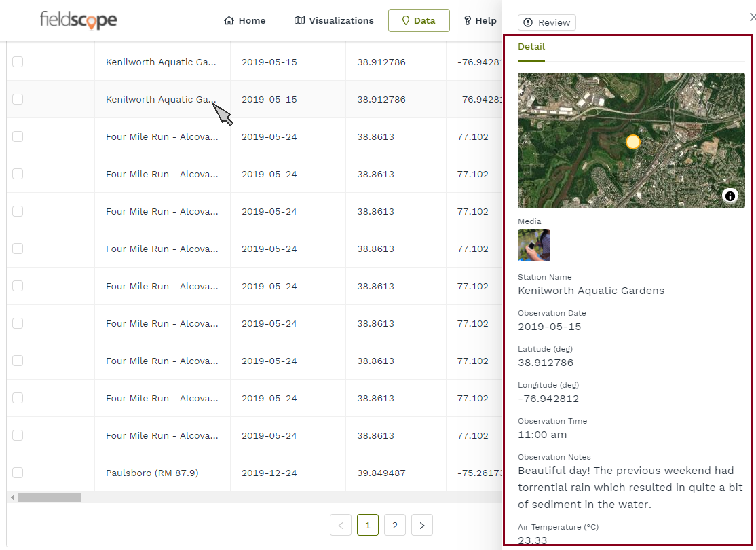Viewport: 756px width, 550px height.
Task: Go to the previous results page arrow
Action: pos(341,525)
